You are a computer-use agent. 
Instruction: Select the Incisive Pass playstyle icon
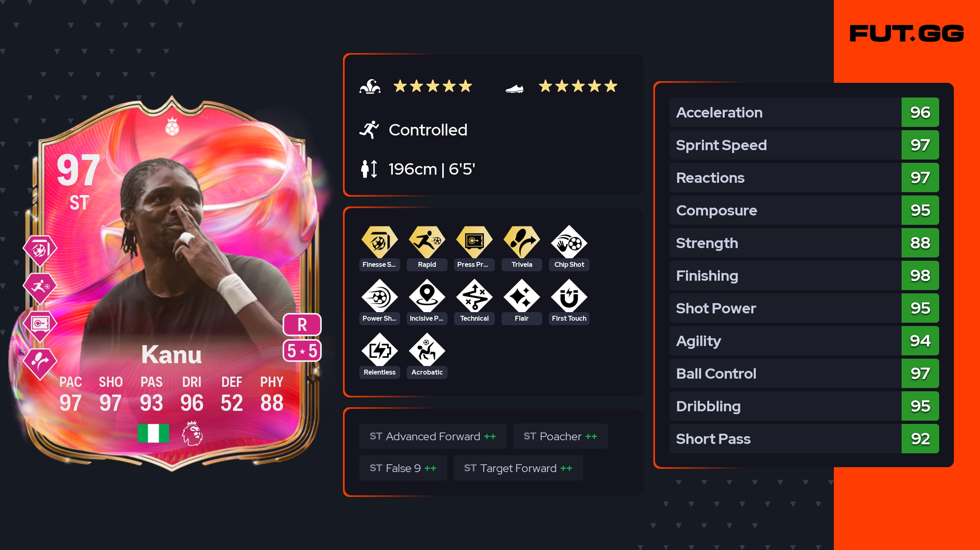point(427,296)
